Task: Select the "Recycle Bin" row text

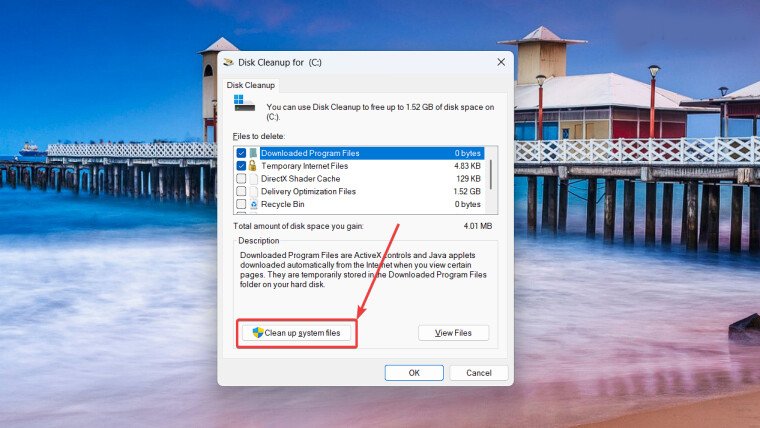Action: point(283,204)
